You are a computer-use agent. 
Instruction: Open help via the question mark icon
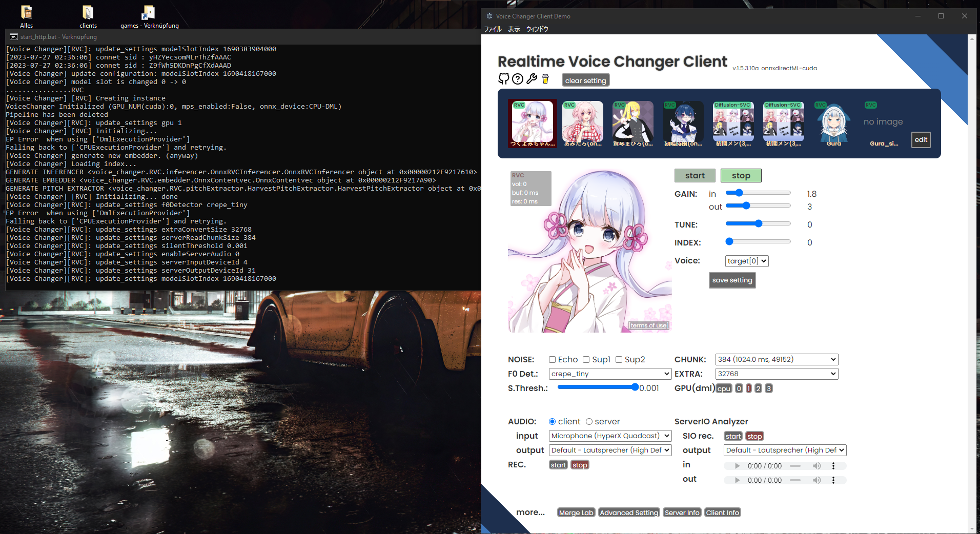517,79
